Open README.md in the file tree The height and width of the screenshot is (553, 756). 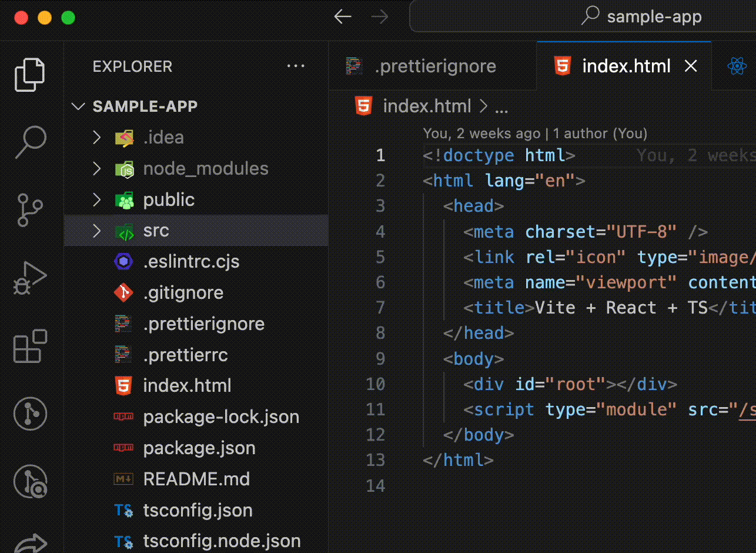pos(196,479)
